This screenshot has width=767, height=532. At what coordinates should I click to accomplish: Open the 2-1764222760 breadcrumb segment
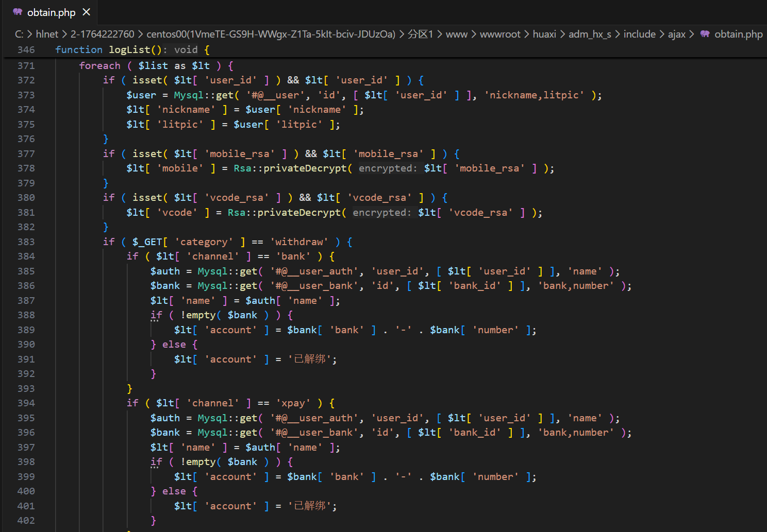(102, 34)
